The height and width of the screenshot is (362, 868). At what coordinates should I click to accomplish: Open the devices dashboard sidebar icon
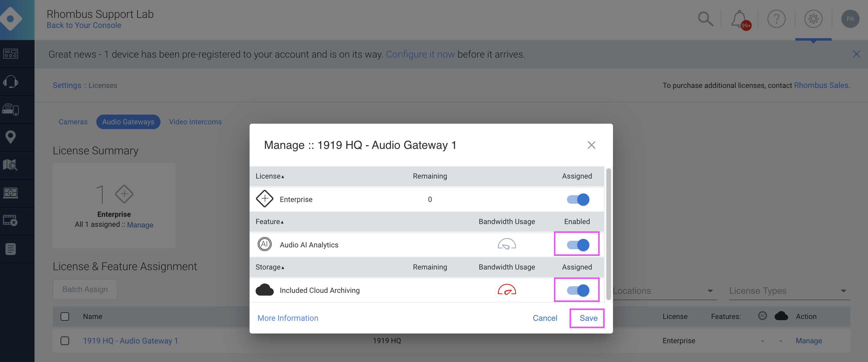[x=10, y=53]
